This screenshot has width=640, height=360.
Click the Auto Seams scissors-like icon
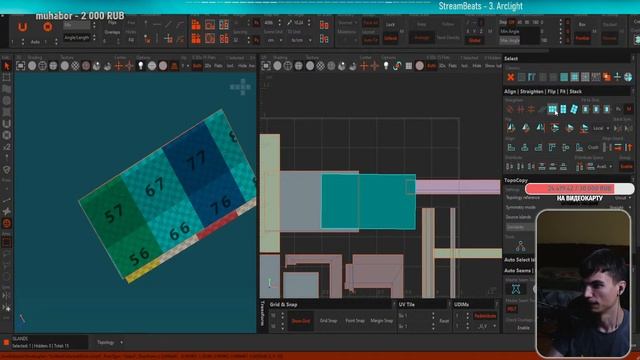(x=516, y=289)
